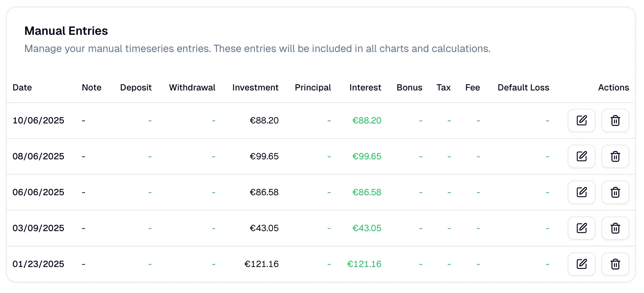This screenshot has width=644, height=293.
Task: Click the Manual Entries heading
Action: click(x=66, y=31)
